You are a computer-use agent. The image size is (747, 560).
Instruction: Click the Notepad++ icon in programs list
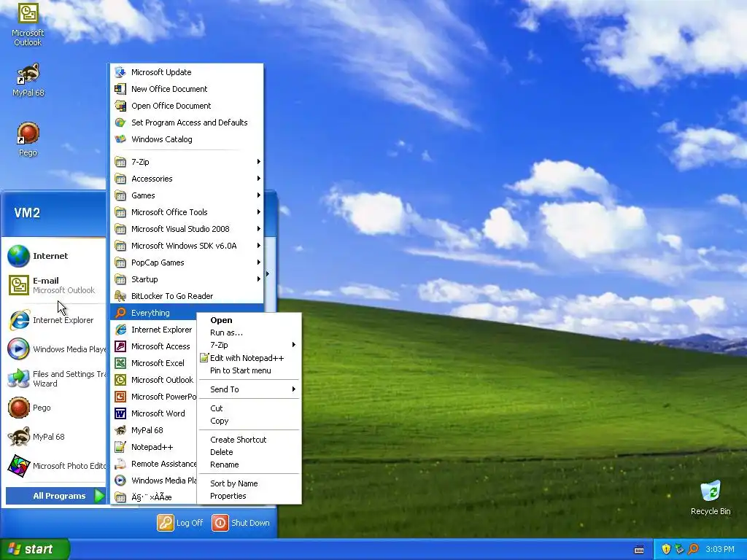[x=120, y=447]
